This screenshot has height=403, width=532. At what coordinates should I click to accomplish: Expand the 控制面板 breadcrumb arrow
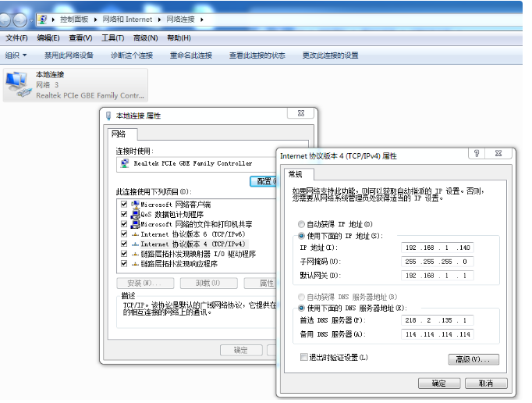93,19
